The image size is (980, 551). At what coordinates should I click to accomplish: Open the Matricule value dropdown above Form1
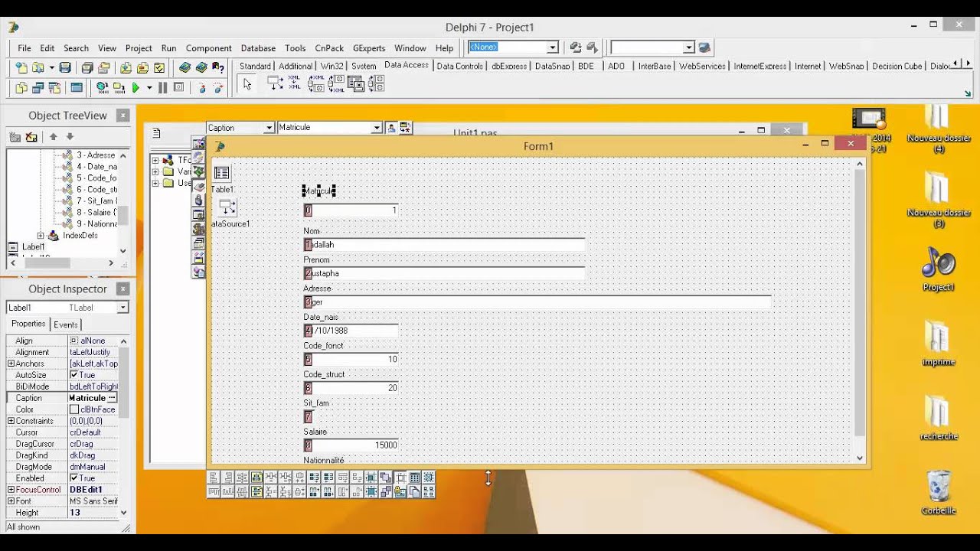tap(377, 128)
